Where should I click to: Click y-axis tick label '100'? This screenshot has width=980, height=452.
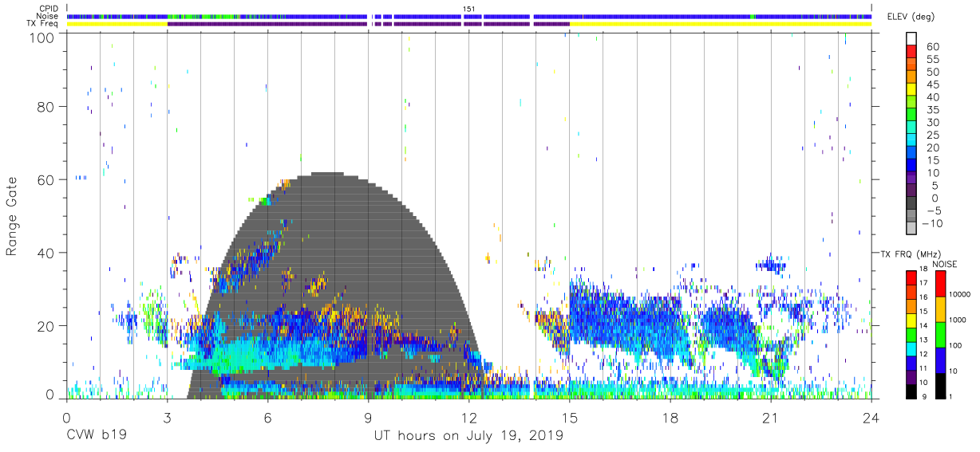43,37
